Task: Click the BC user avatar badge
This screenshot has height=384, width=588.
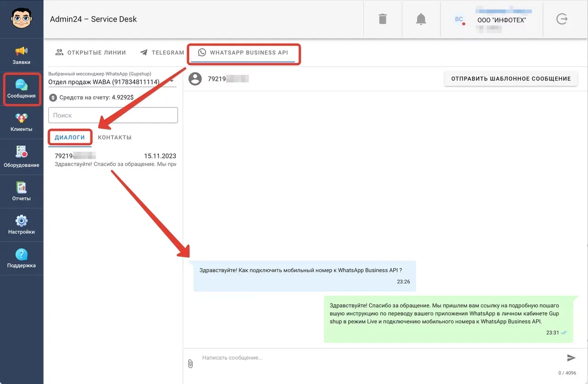Action: pos(459,19)
